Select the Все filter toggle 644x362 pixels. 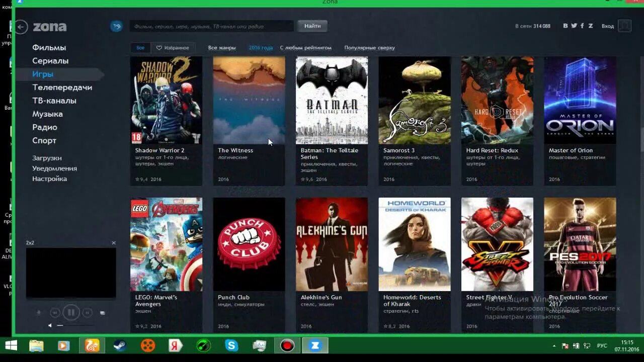[x=140, y=48]
